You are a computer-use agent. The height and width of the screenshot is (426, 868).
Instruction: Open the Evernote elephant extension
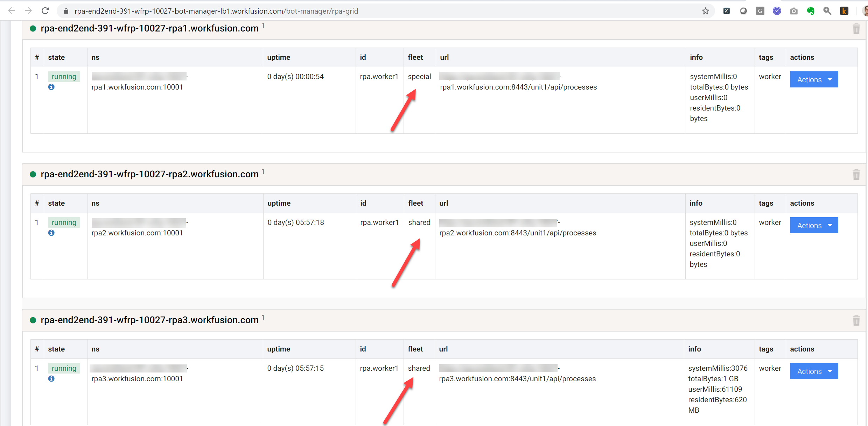(811, 11)
